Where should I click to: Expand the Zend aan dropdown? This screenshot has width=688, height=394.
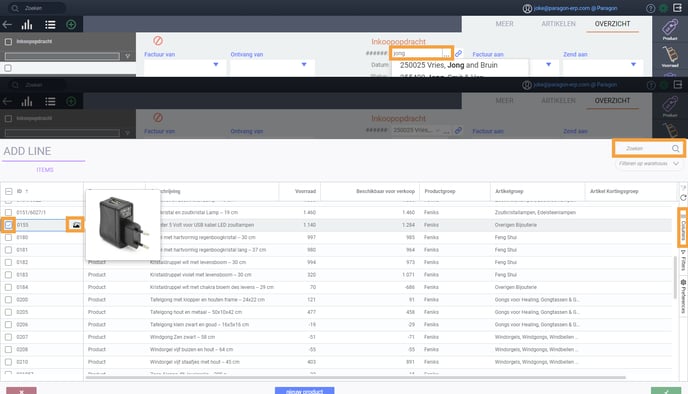coord(633,64)
